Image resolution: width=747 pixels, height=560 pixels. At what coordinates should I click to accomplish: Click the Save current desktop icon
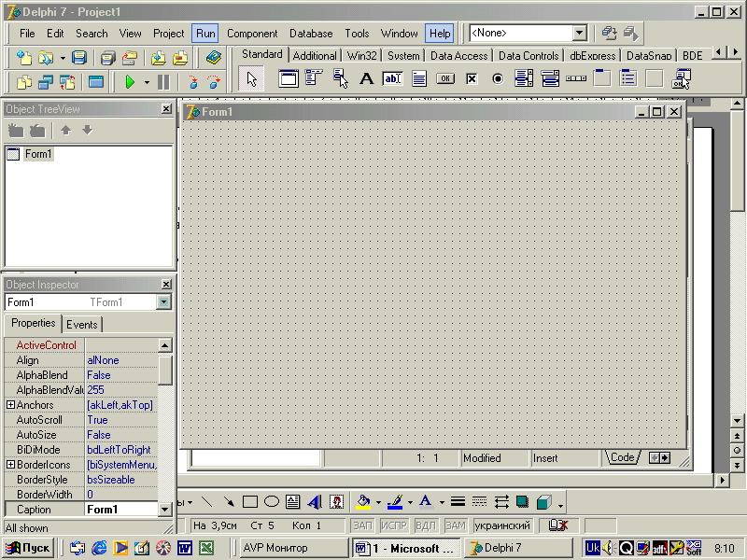pyautogui.click(x=609, y=34)
